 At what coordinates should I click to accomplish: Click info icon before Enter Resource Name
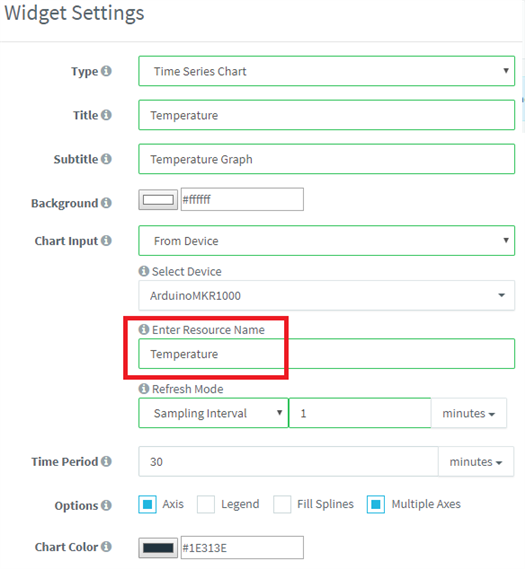pos(144,329)
